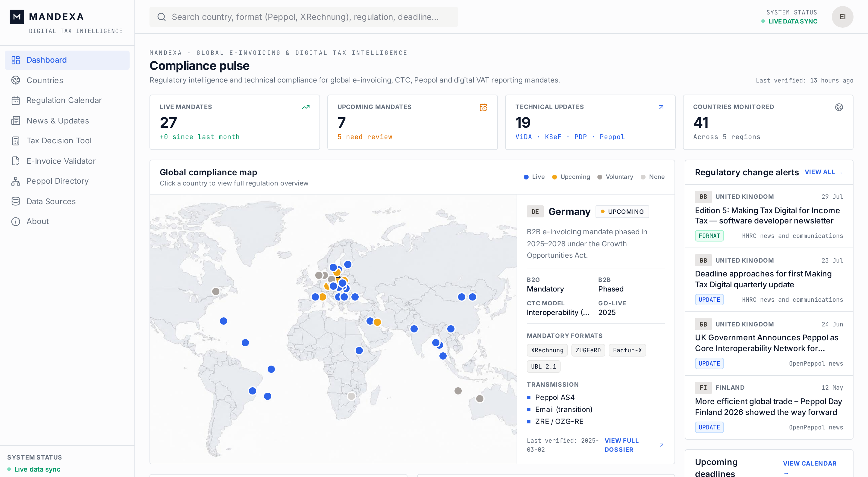Click the Dashboard grid icon in sidebar
Screen dimensions: 868x477
15,60
